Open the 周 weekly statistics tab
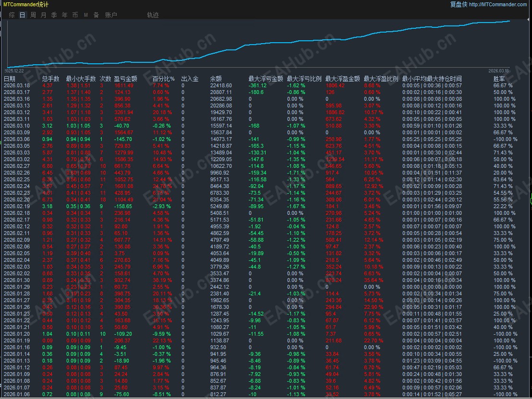Viewport: 532px width, 399px height. tap(33, 15)
